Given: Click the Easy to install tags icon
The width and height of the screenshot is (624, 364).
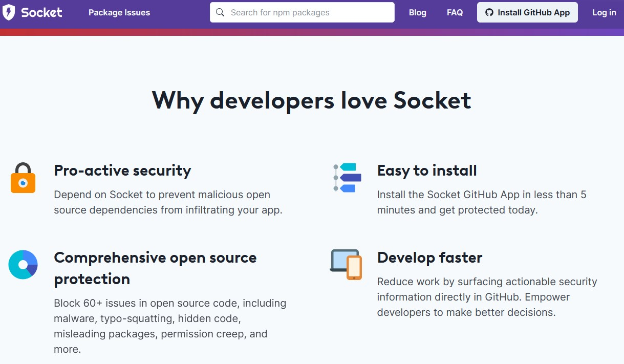Looking at the screenshot, I should [347, 178].
